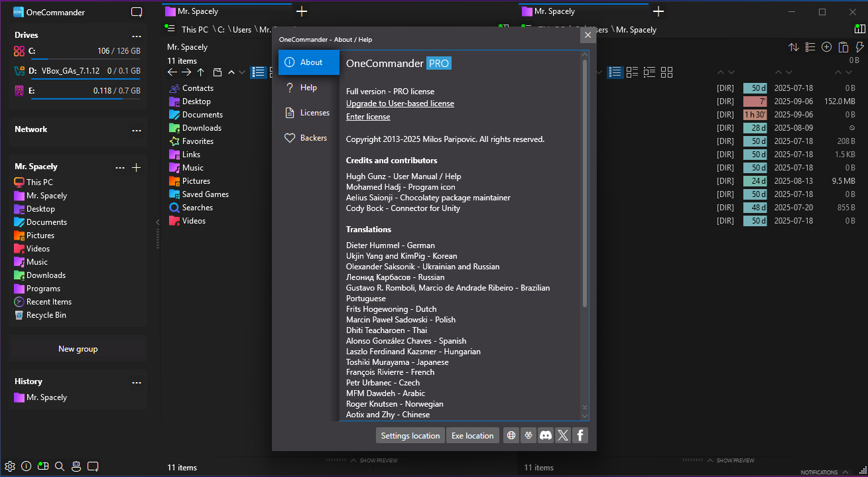The height and width of the screenshot is (477, 868).
Task: Select details list view in left pane
Action: [x=257, y=72]
